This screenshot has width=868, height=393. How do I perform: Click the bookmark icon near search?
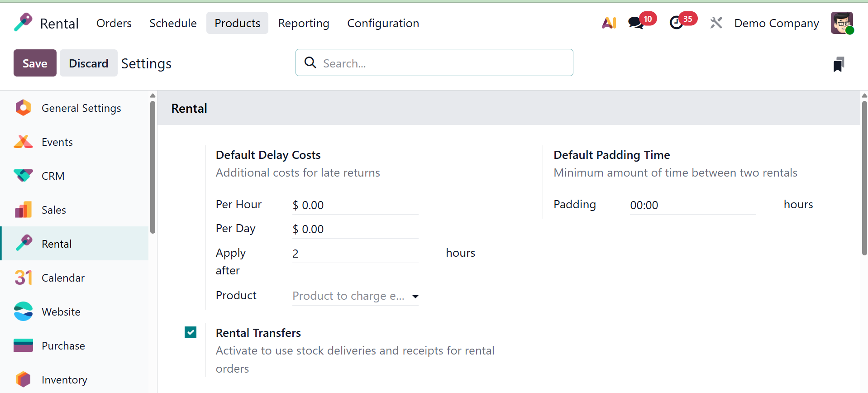(839, 64)
